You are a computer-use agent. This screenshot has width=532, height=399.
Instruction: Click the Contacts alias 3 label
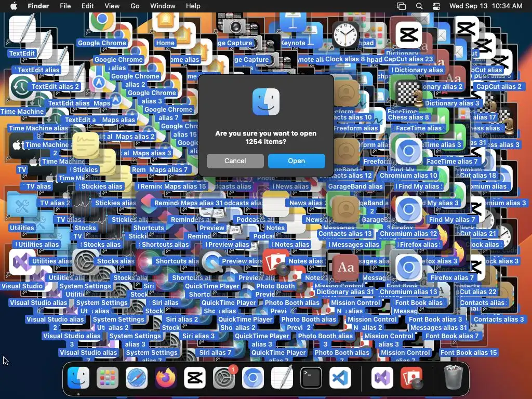[499, 320]
